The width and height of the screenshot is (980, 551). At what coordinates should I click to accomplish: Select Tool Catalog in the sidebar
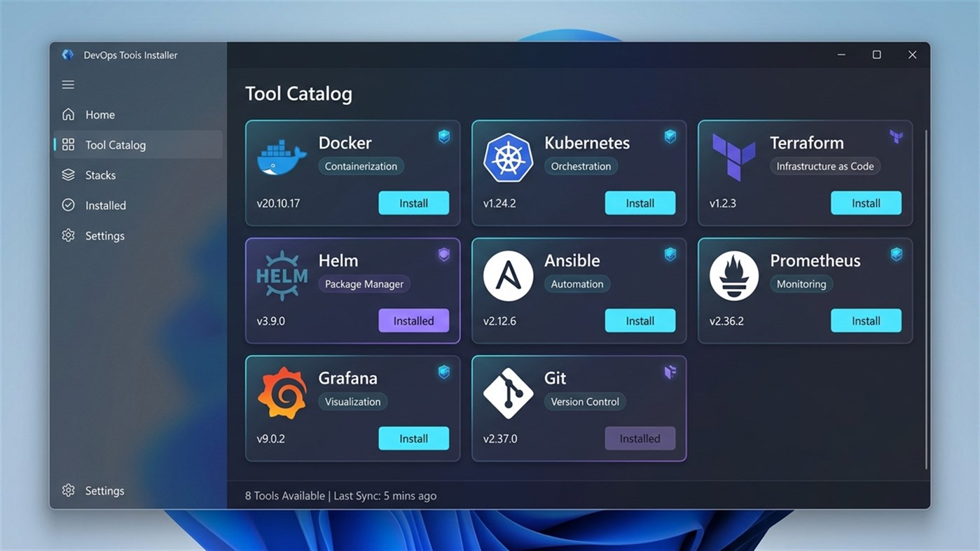138,144
